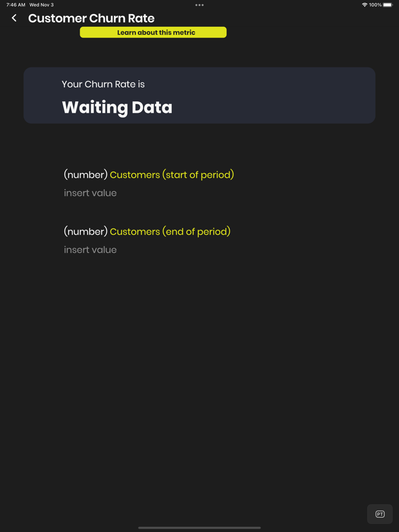Open the floating PT button
This screenshot has height=532, width=399.
379,514
